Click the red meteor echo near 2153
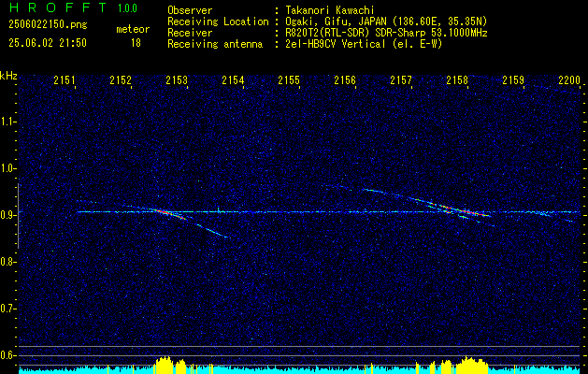The image size is (588, 374). [168, 213]
